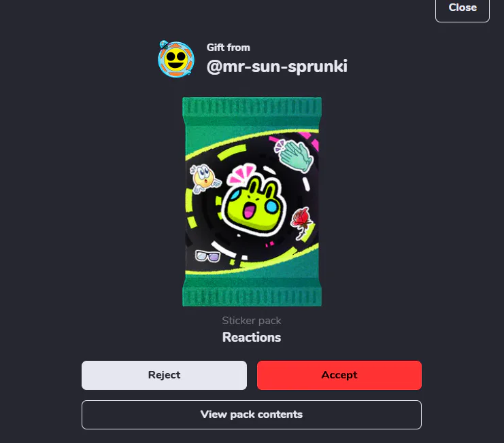Click the mr-sun-sprunki avatar icon
504x443 pixels.
click(175, 59)
